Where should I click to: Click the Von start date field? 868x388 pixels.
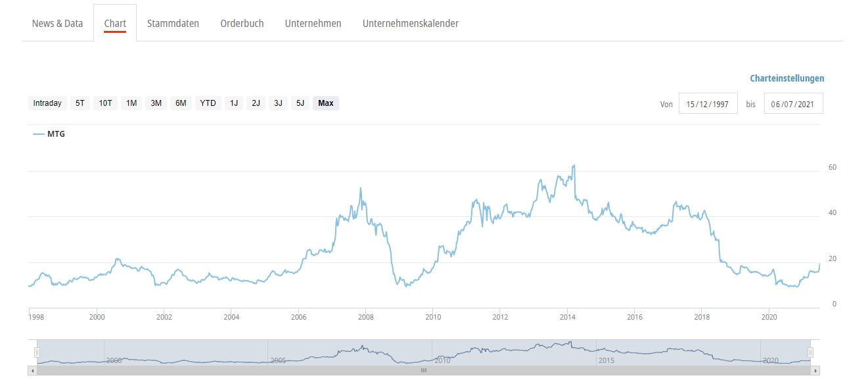tap(708, 104)
